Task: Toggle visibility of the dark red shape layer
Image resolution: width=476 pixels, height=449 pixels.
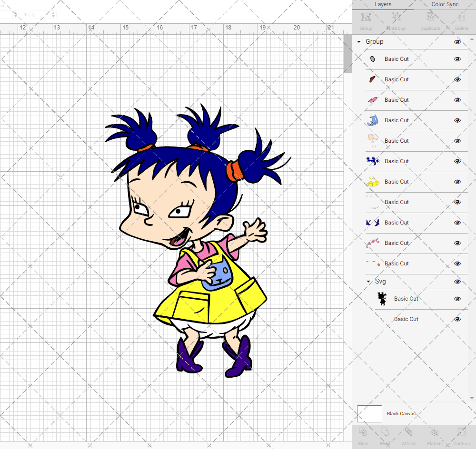Action: (457, 79)
